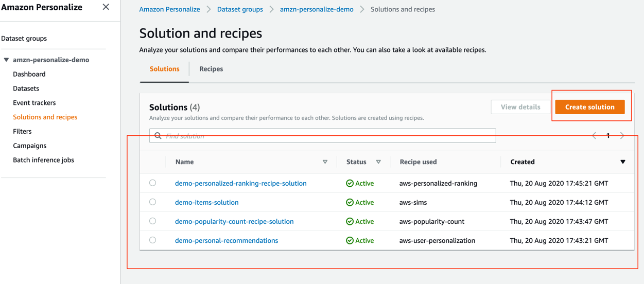Click the 17:44:12 GMT created date
This screenshot has width=644, height=284.
[x=559, y=202]
